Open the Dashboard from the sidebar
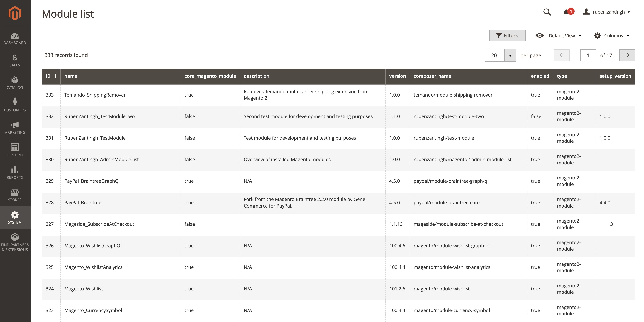The image size is (644, 322). point(15,38)
